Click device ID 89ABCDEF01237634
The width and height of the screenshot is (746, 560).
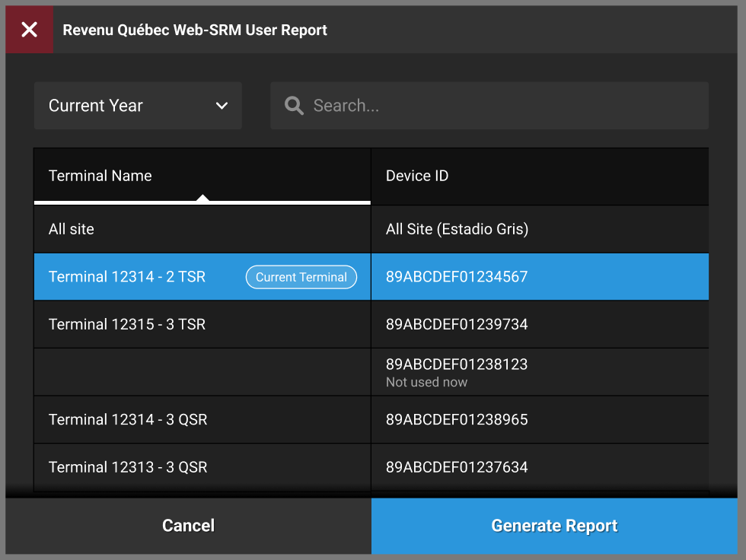(x=457, y=467)
